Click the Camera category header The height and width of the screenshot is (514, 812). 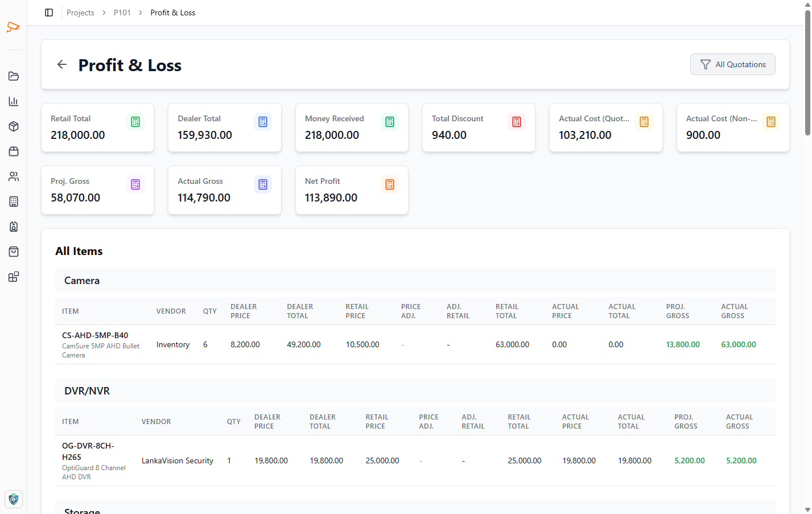pos(415,281)
